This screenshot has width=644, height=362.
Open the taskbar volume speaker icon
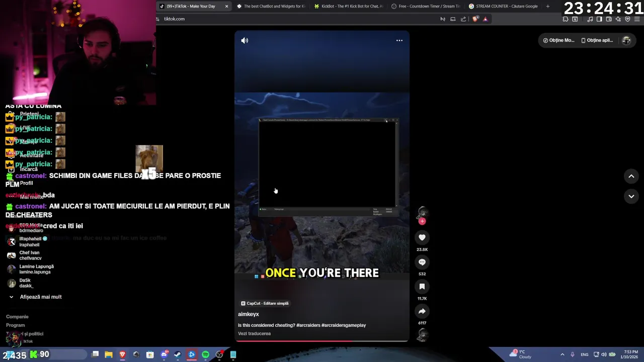pyautogui.click(x=603, y=354)
